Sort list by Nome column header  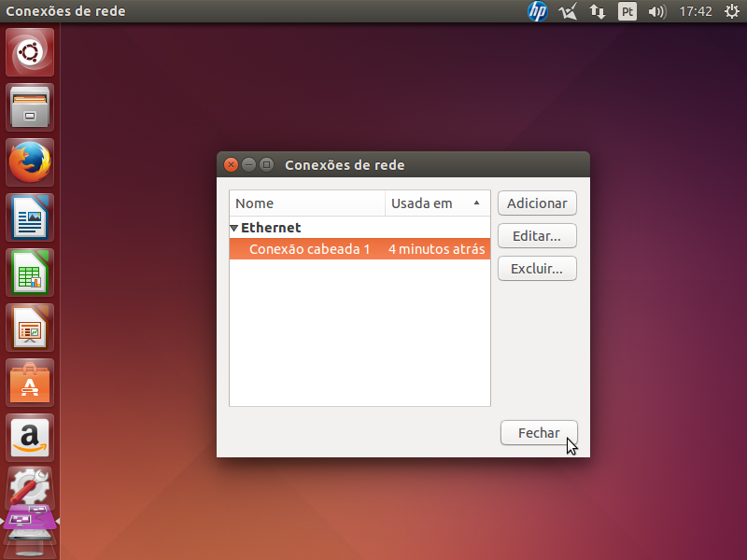click(306, 203)
